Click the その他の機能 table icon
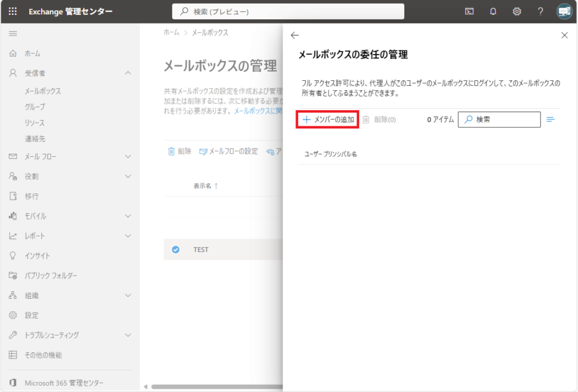 (13, 355)
